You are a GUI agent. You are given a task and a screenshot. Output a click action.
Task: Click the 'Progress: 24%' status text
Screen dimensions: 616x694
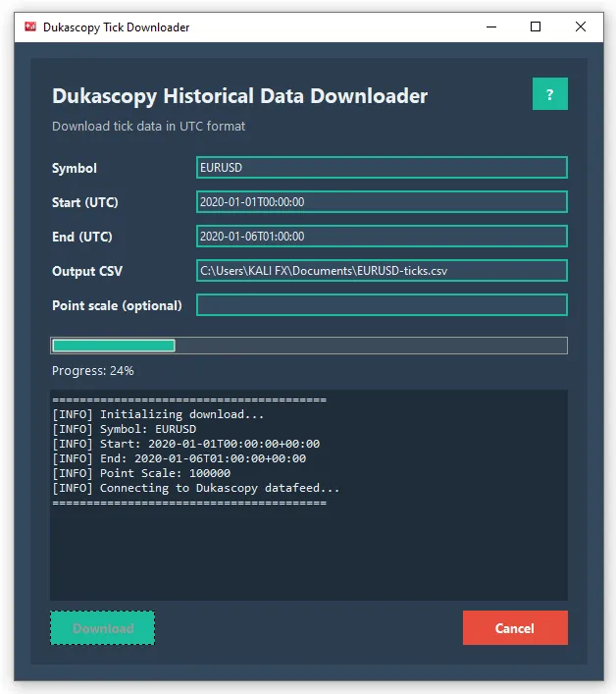point(93,371)
